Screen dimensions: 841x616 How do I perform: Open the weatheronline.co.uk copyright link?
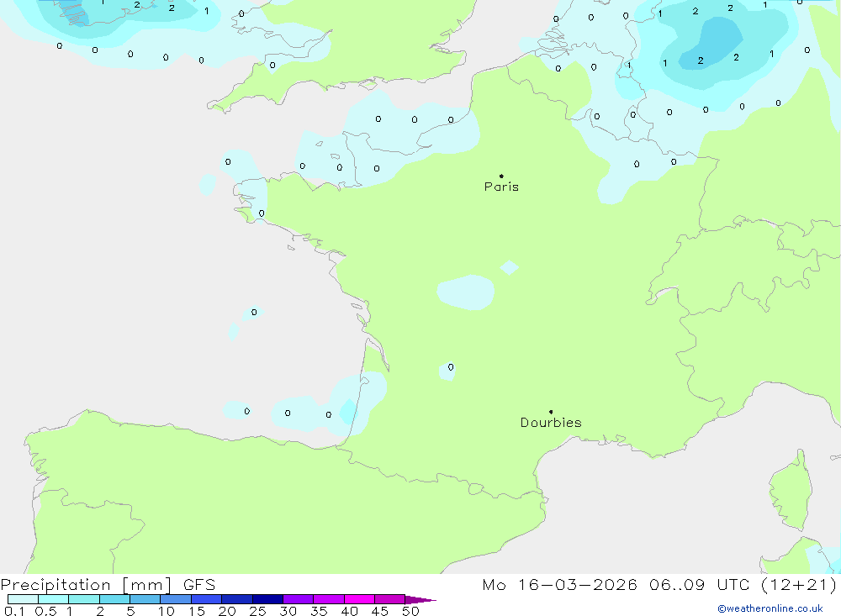coord(770,608)
